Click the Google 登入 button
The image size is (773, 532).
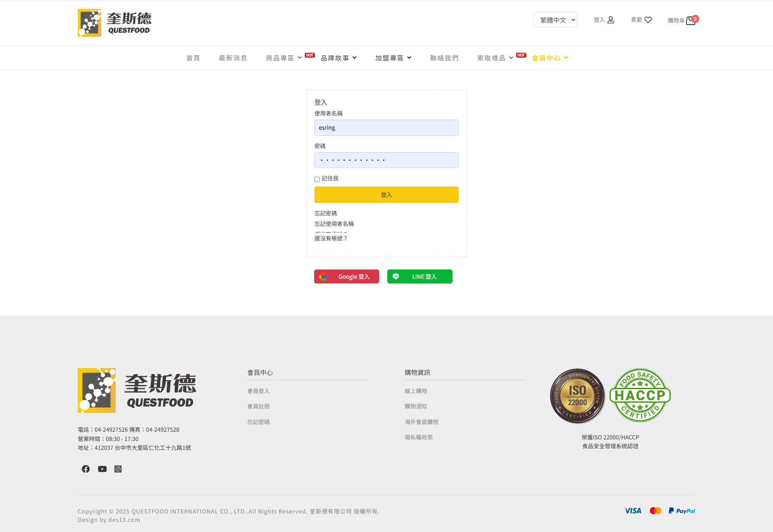[347, 277]
